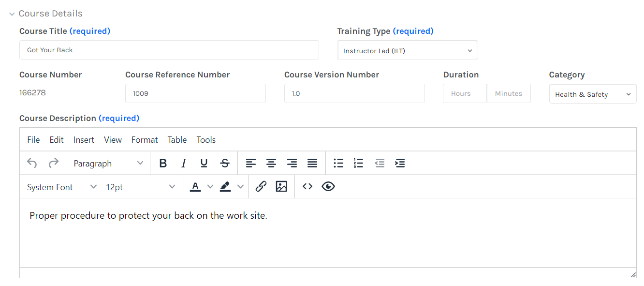Open the text color picker arrow

(210, 187)
